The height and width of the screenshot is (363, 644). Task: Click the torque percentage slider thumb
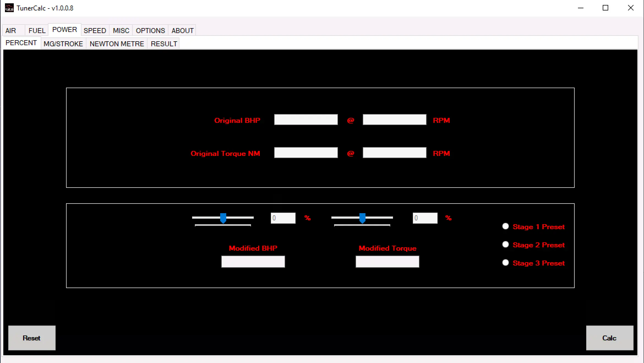362,218
